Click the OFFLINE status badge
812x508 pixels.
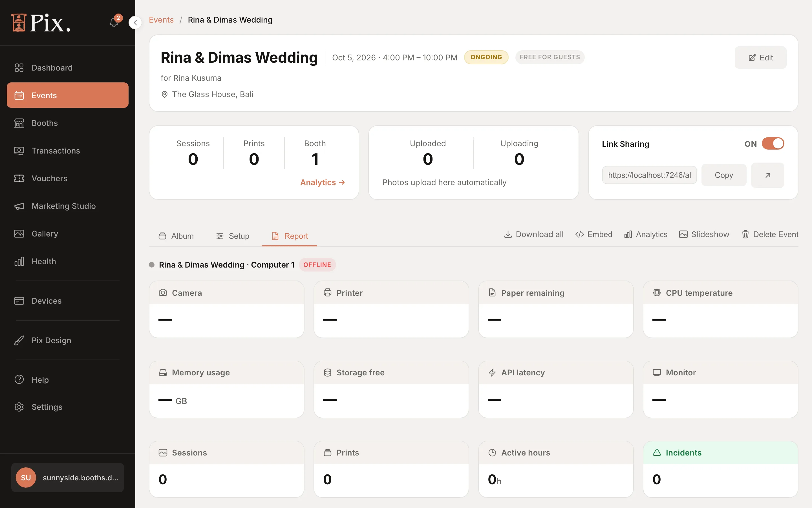pyautogui.click(x=317, y=265)
